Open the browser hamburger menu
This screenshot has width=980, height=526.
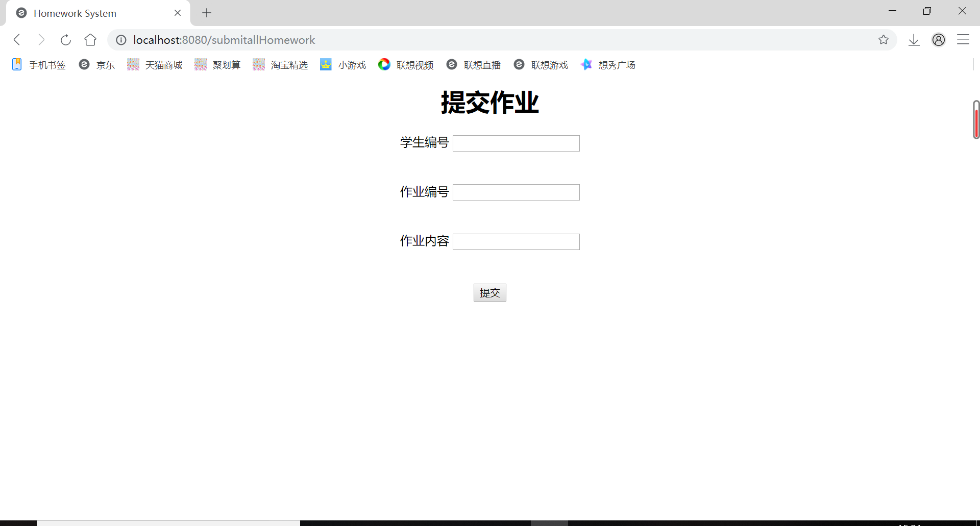tap(964, 40)
